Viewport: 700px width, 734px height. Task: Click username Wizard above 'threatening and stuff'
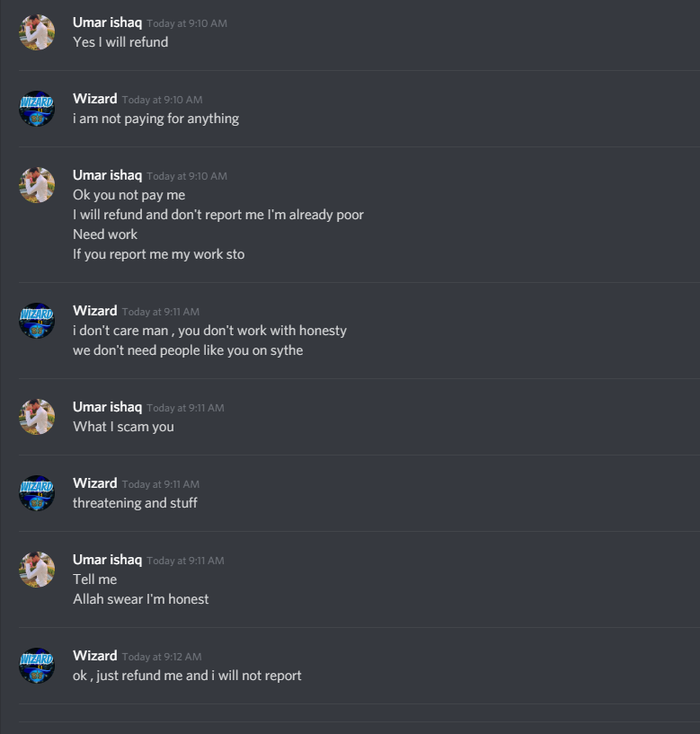point(95,483)
